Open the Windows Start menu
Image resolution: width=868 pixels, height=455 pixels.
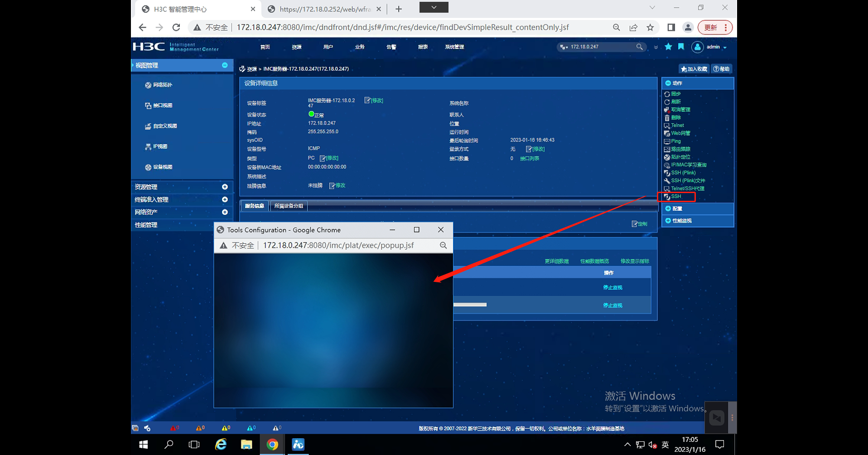144,445
